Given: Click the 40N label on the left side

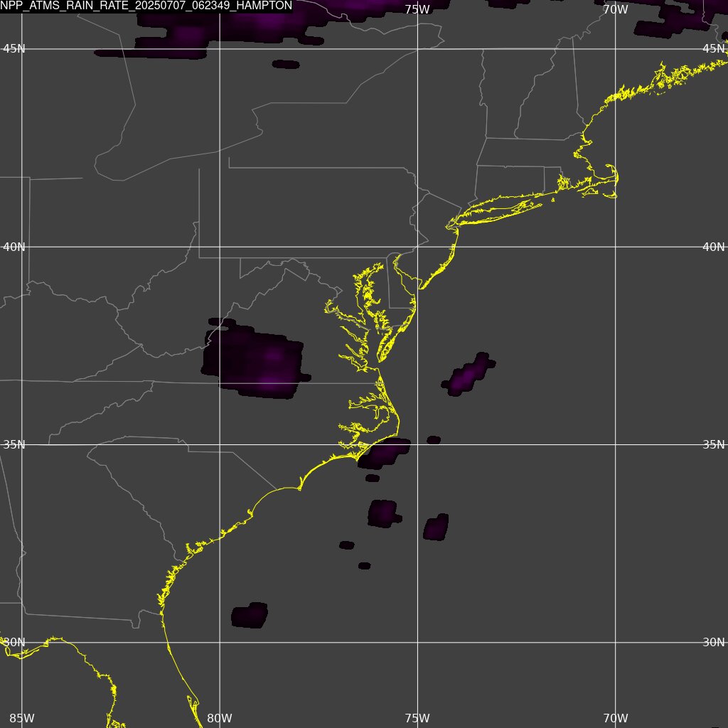Looking at the screenshot, I should click(x=14, y=247).
